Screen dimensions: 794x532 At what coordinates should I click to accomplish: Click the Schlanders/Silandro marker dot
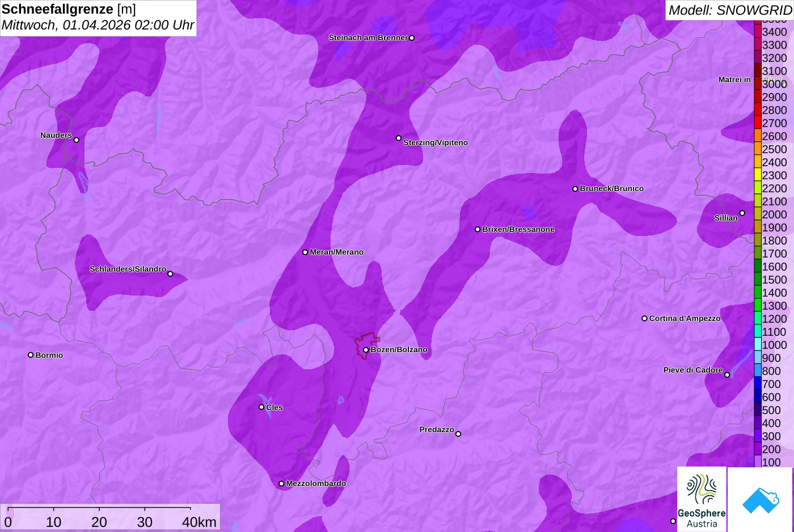[170, 274]
